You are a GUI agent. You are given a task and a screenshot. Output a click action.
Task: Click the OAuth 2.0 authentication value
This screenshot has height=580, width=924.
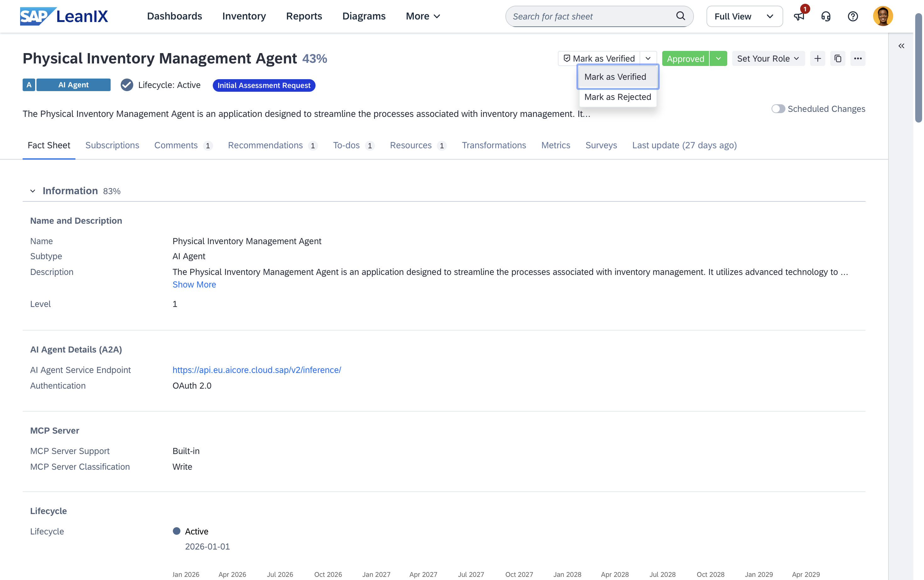(x=192, y=386)
